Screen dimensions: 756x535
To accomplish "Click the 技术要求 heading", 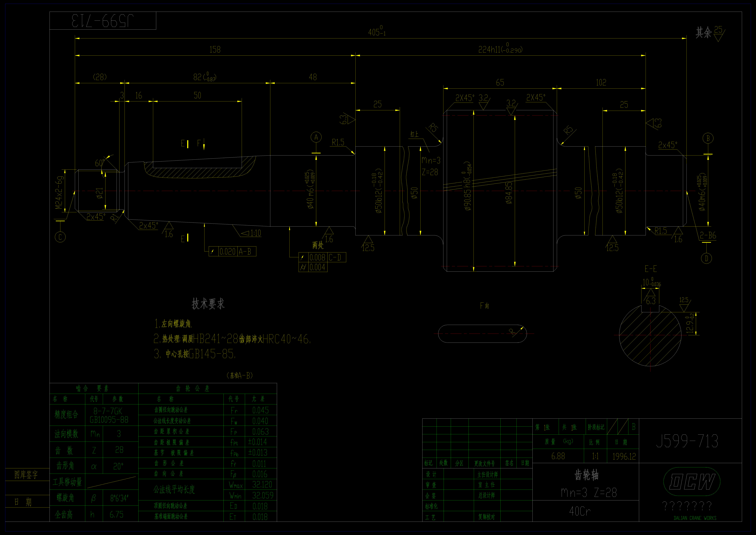I will click(x=208, y=304).
